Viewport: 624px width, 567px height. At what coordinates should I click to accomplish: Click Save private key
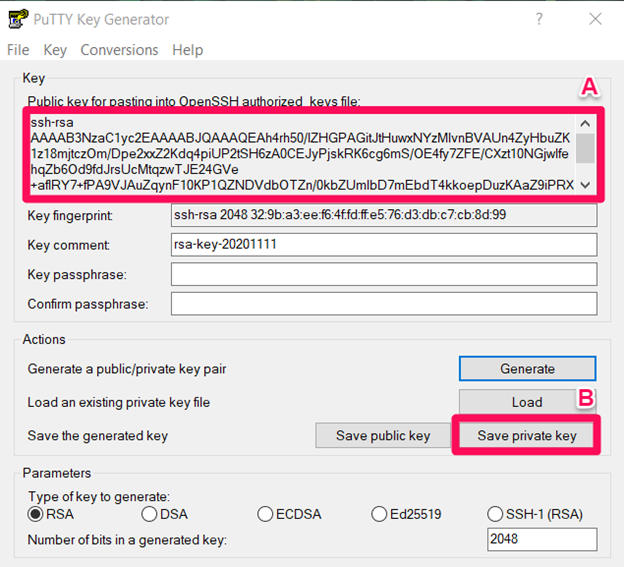527,436
